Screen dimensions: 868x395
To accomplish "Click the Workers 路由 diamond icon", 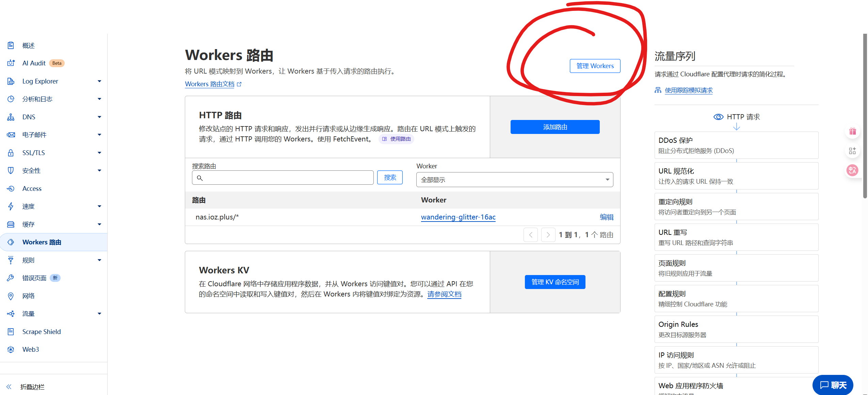I will (11, 242).
